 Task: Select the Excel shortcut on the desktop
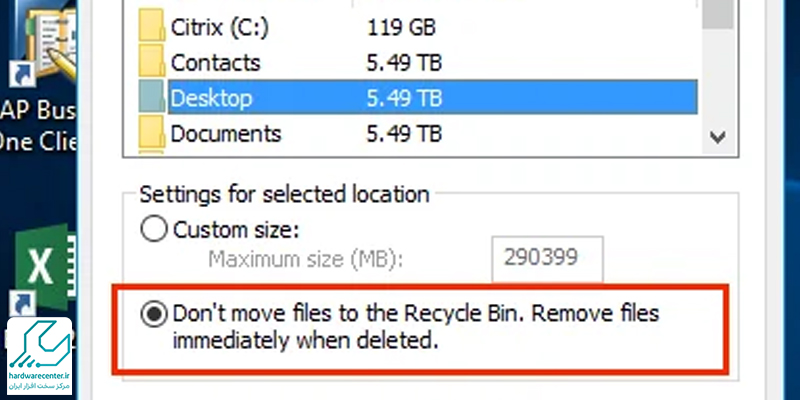point(43,269)
